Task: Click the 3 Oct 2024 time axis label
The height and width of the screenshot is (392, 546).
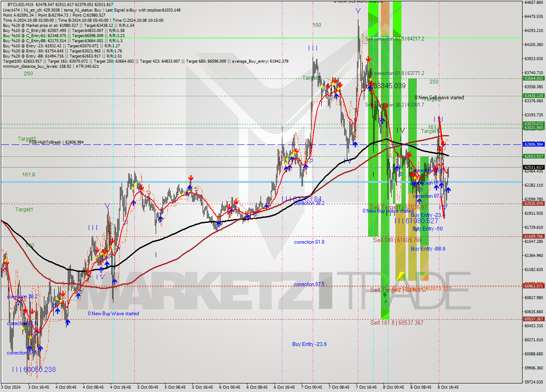Action: (10, 387)
